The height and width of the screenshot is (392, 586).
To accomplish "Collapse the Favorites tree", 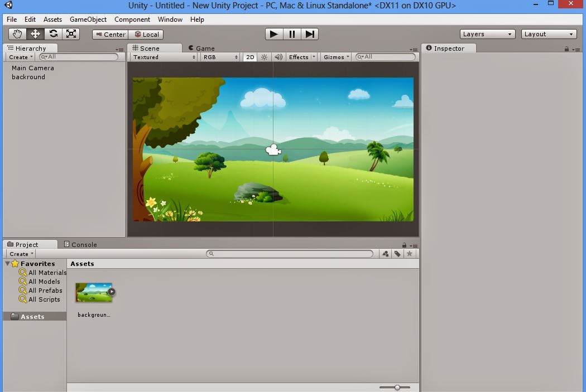I will click(7, 264).
